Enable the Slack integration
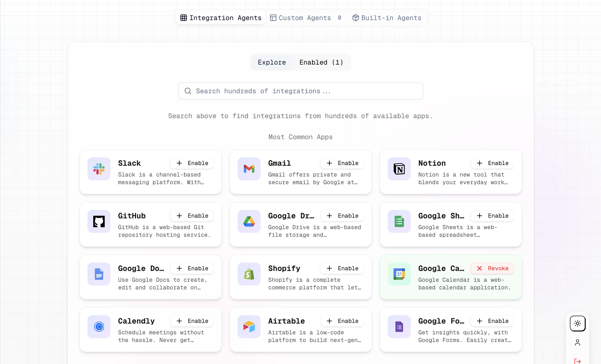The height and width of the screenshot is (364, 601). tap(192, 163)
